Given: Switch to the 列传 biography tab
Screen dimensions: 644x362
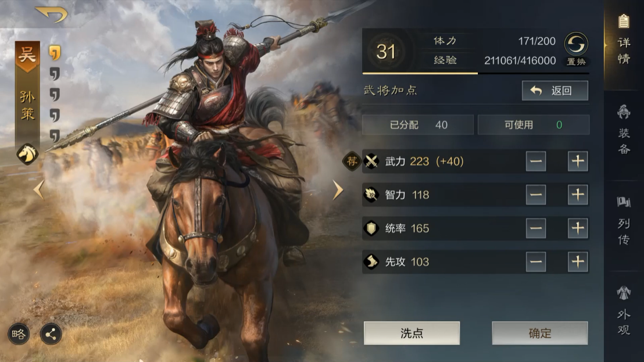Looking at the screenshot, I should pos(624,220).
